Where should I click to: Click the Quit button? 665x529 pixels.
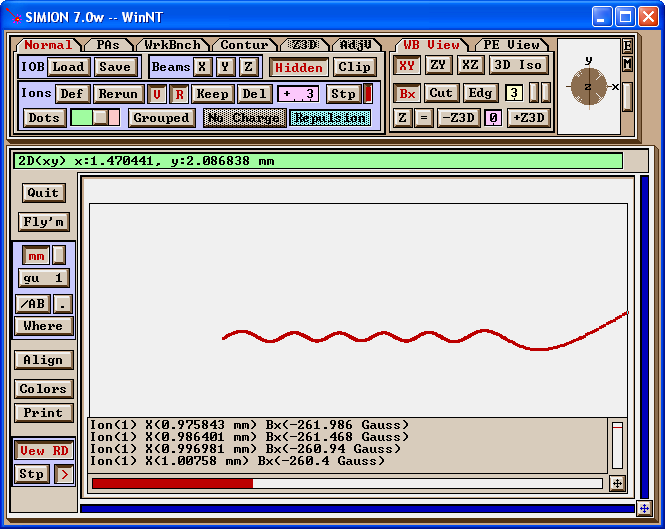pos(44,193)
